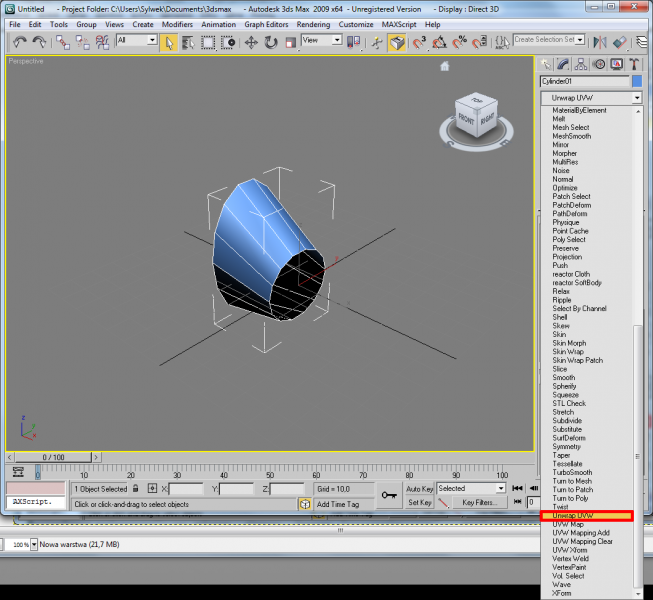Click the Cylinder01 object color swatch
Viewport: 653px width, 600px height.
pyautogui.click(x=638, y=81)
